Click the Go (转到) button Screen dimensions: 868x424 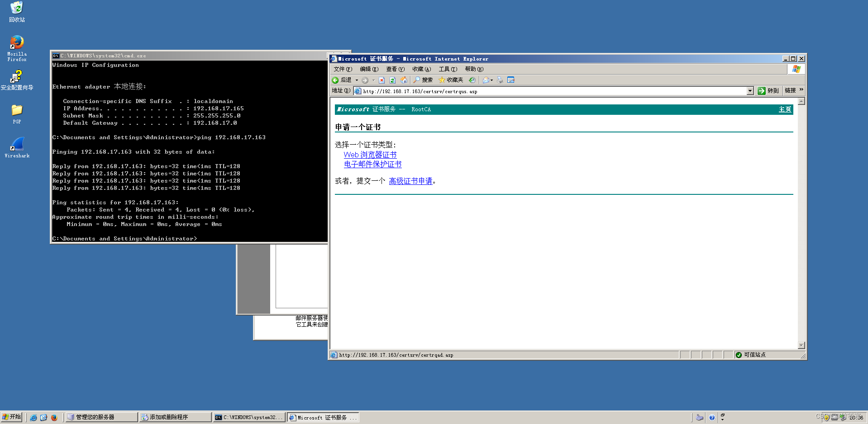[x=768, y=91]
